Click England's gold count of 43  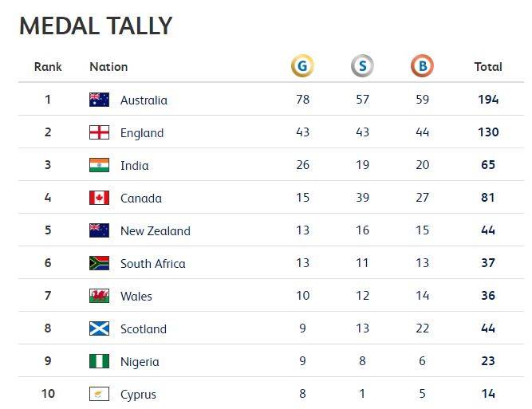[x=302, y=132]
